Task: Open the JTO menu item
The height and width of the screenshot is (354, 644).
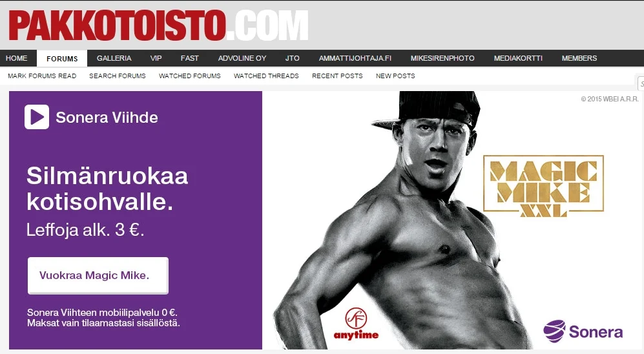Action: point(293,58)
